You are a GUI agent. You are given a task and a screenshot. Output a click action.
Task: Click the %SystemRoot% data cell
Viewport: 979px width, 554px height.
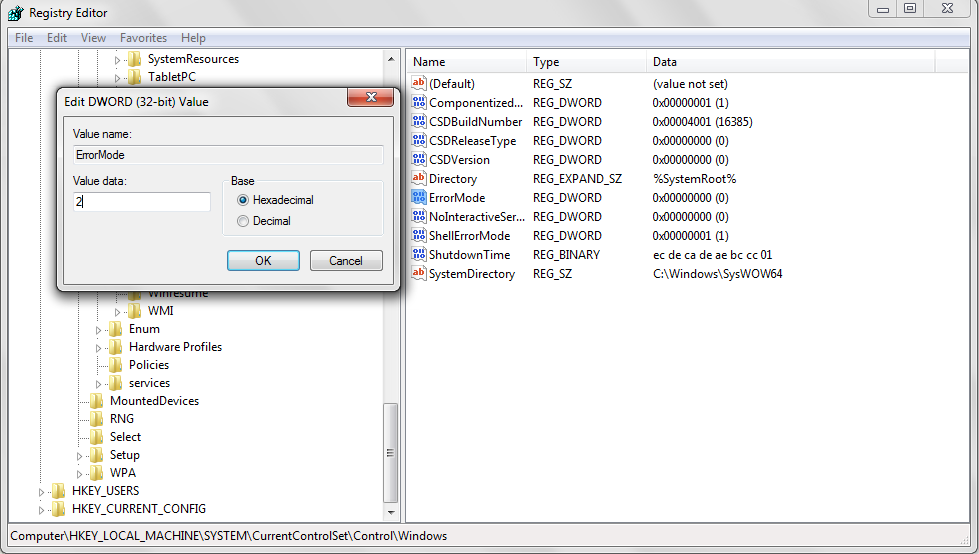[694, 179]
